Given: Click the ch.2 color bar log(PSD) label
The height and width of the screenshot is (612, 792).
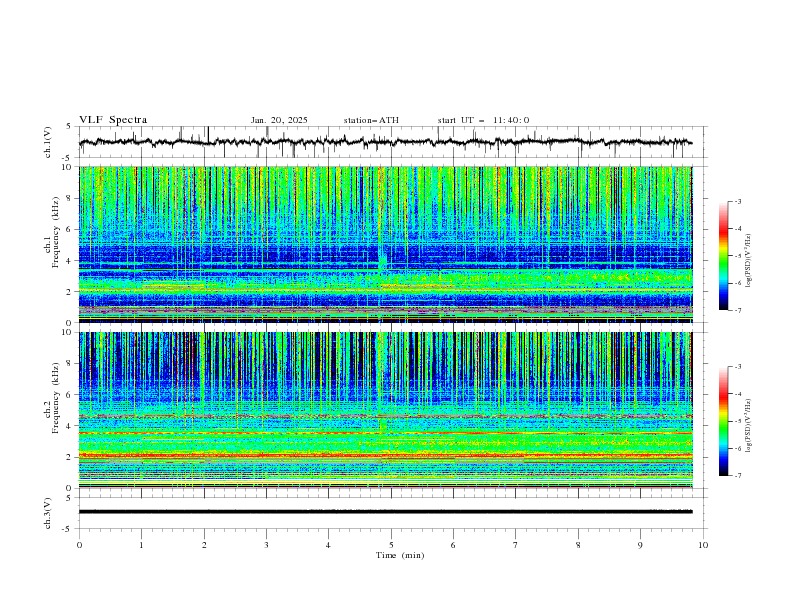Looking at the screenshot, I should point(749,425).
